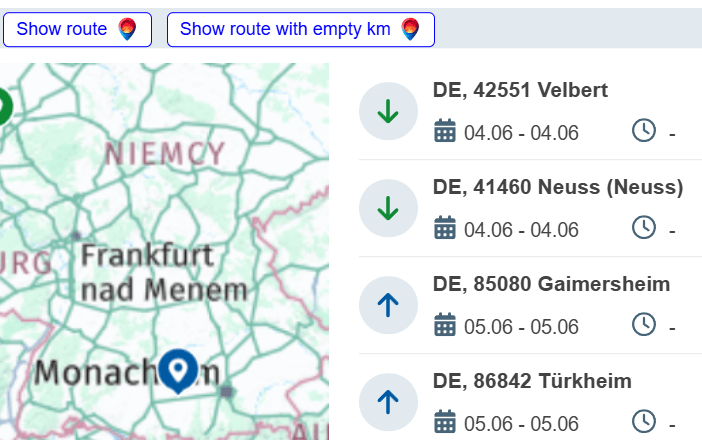
Task: Click the green down arrow for Neuss
Action: (x=388, y=208)
